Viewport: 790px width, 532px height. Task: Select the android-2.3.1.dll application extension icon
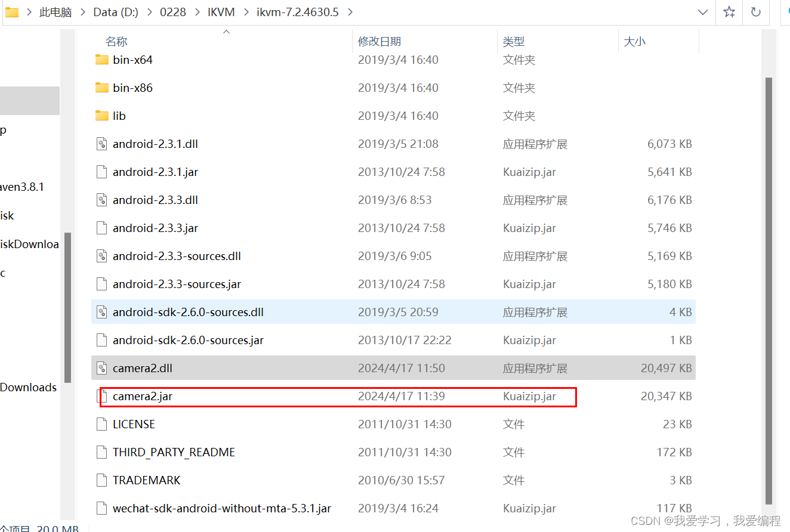[x=101, y=144]
